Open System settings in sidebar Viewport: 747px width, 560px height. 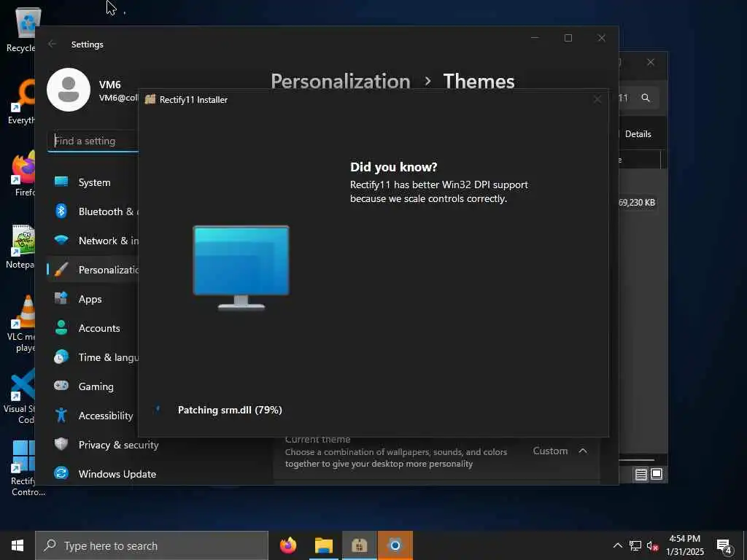(93, 182)
